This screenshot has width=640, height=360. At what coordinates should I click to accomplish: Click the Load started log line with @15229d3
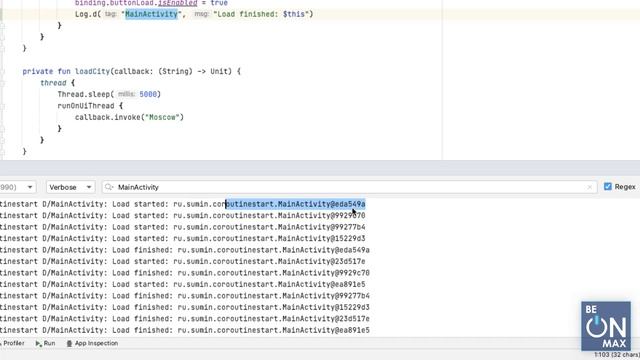pyautogui.click(x=183, y=238)
